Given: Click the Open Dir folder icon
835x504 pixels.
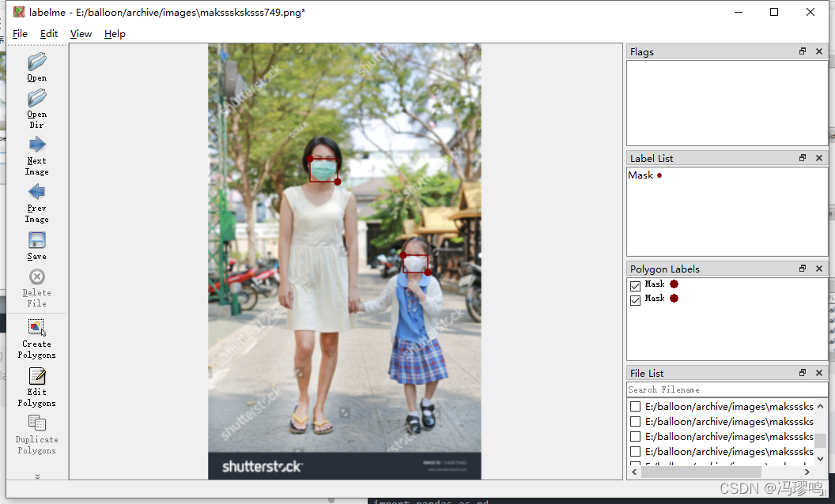Looking at the screenshot, I should click(36, 99).
